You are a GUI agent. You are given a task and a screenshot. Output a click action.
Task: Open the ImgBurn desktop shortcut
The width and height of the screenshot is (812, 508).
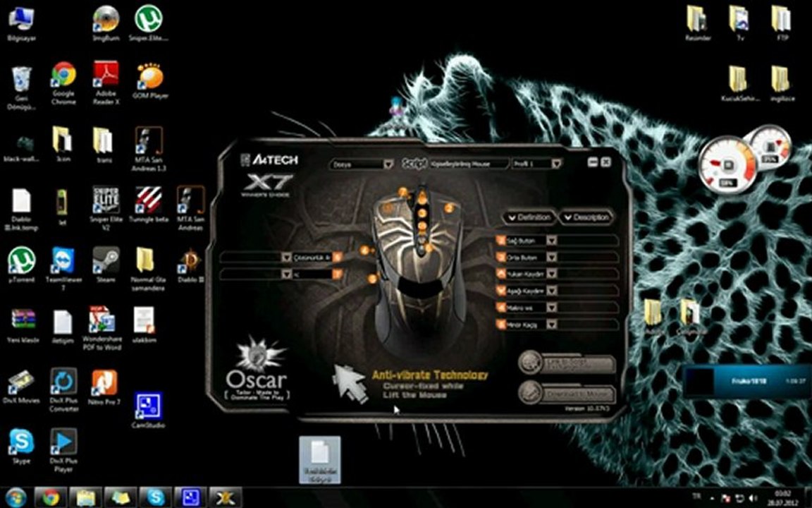click(x=106, y=23)
